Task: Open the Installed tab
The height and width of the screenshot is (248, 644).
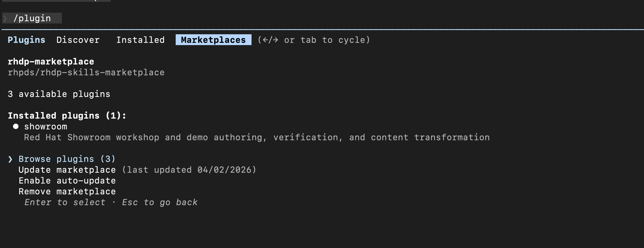Action: point(140,40)
